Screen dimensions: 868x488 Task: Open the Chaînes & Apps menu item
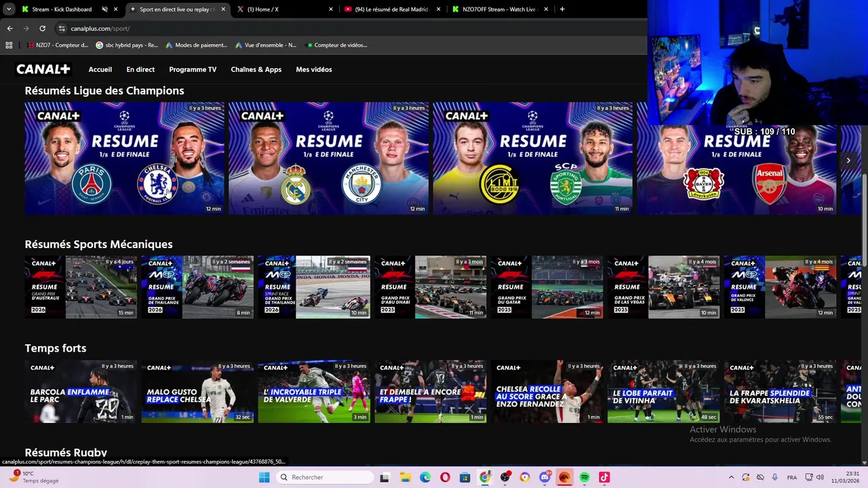pyautogui.click(x=256, y=69)
